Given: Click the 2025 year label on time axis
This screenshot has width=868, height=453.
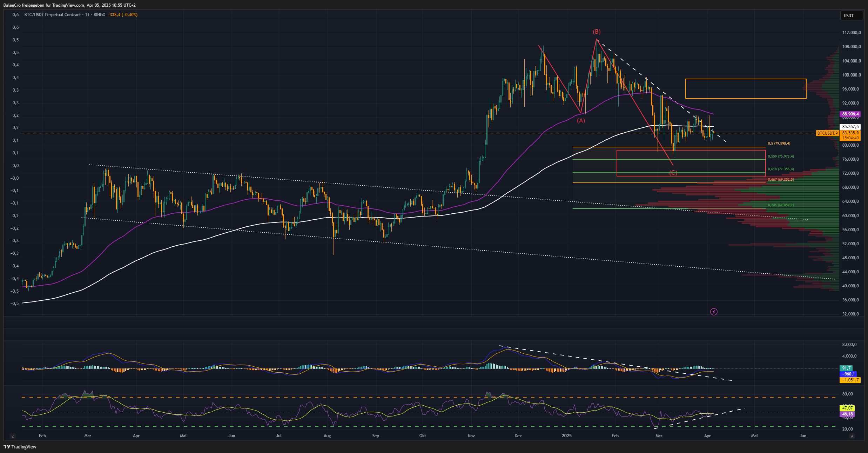Looking at the screenshot, I should point(566,436).
